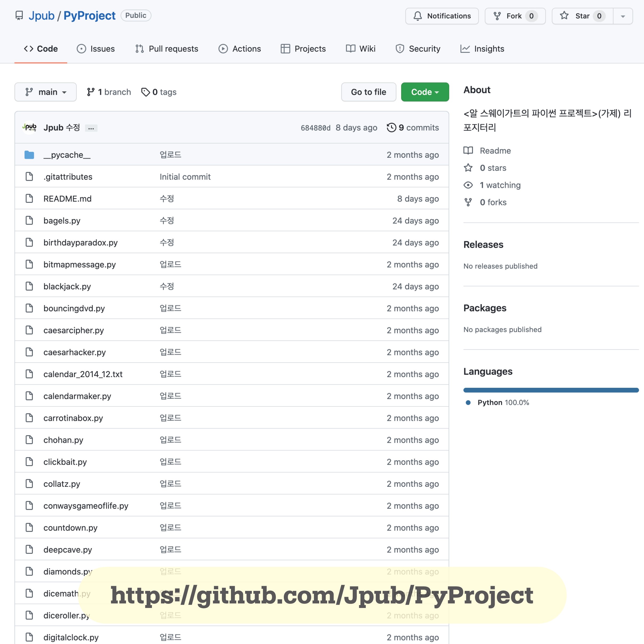The height and width of the screenshot is (644, 644).
Task: View the 1 watching eye link
Action: pyautogui.click(x=500, y=185)
